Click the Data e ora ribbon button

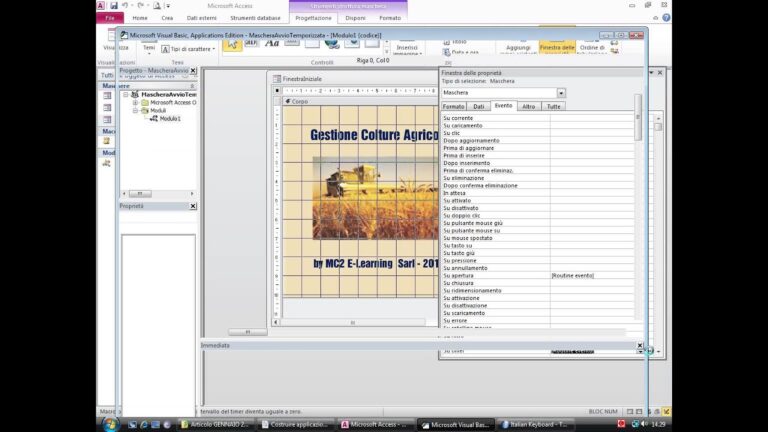[461, 52]
